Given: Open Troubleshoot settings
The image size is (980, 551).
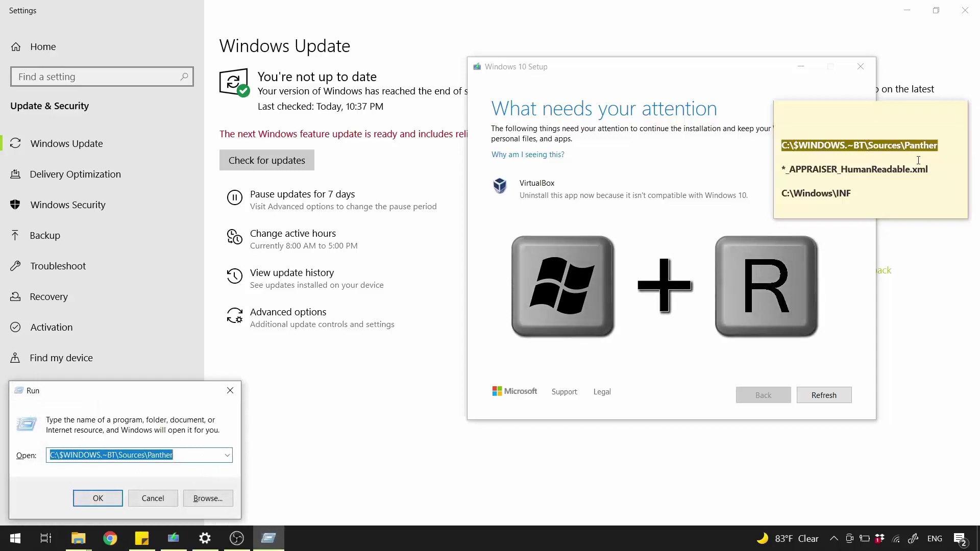Looking at the screenshot, I should [x=58, y=266].
